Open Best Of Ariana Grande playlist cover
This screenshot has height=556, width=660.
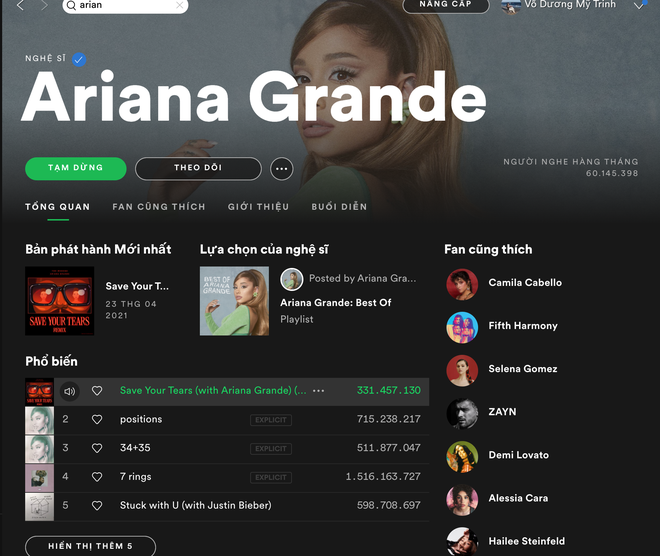click(234, 301)
